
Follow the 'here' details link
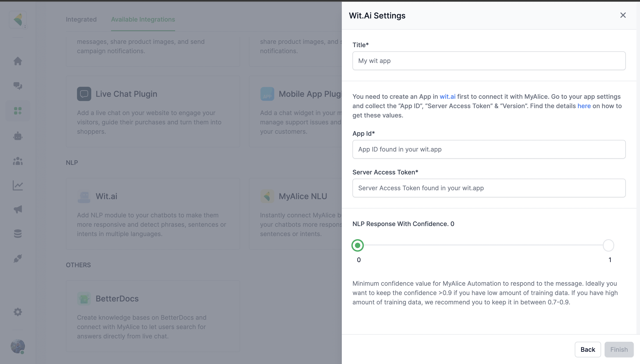coord(584,106)
